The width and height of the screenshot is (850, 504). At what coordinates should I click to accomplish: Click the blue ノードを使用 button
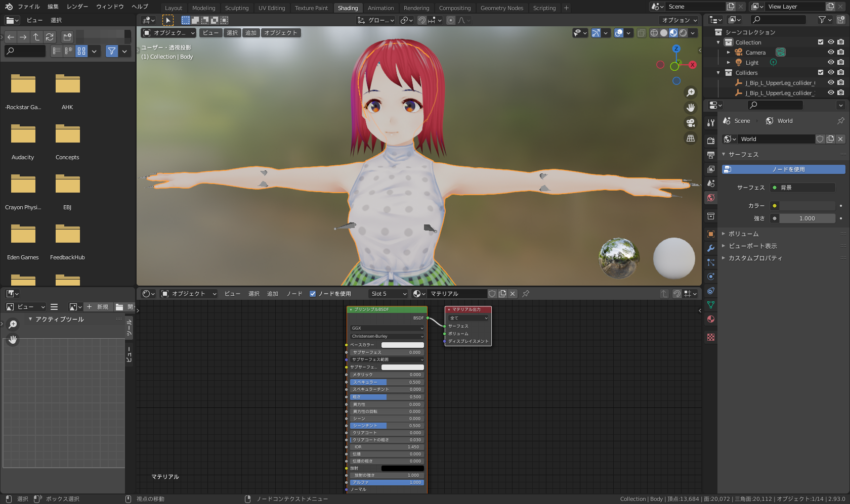(783, 169)
